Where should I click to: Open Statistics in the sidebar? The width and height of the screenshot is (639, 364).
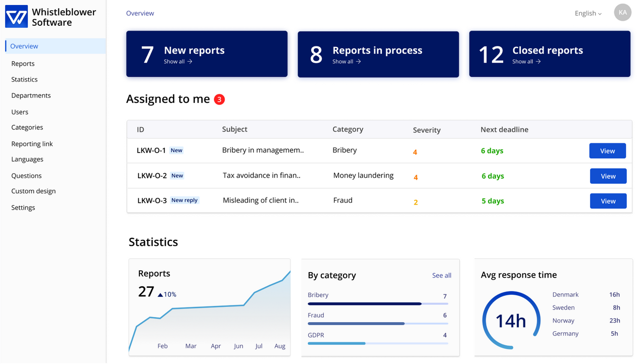pyautogui.click(x=24, y=80)
